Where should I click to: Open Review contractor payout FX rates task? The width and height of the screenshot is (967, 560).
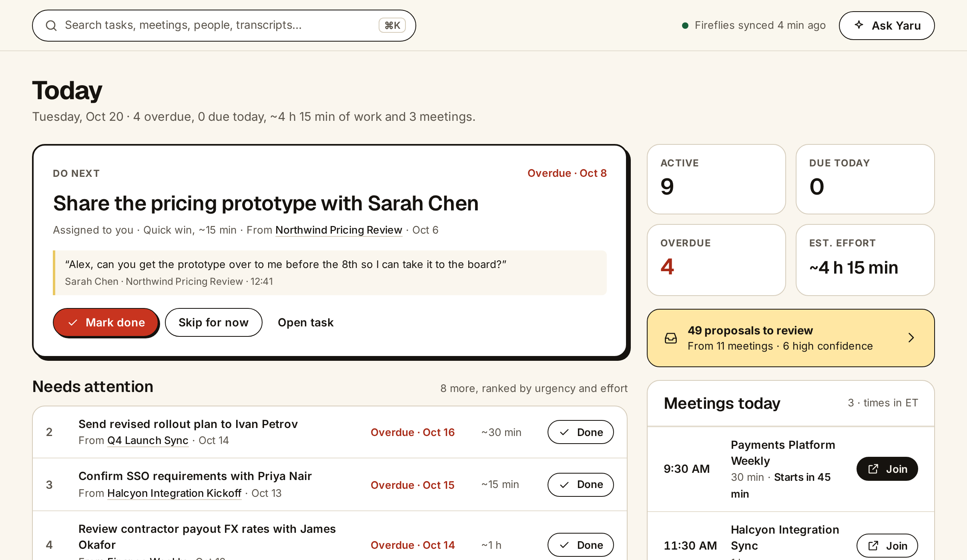pos(207,537)
